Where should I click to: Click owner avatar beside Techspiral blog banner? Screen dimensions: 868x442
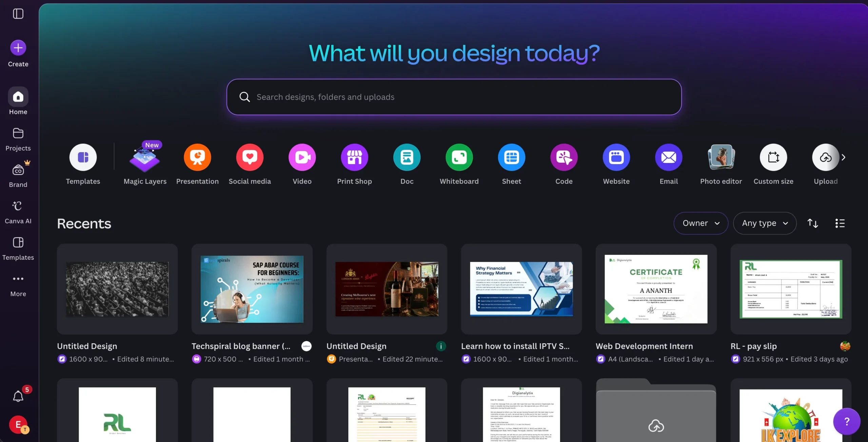[306, 346]
